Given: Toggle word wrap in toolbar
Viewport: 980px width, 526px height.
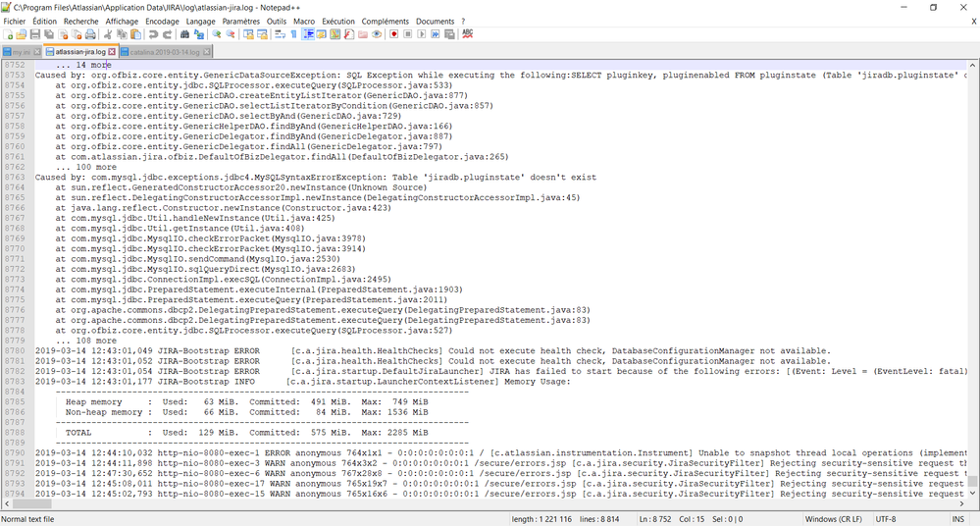Looking at the screenshot, I should (x=280, y=33).
